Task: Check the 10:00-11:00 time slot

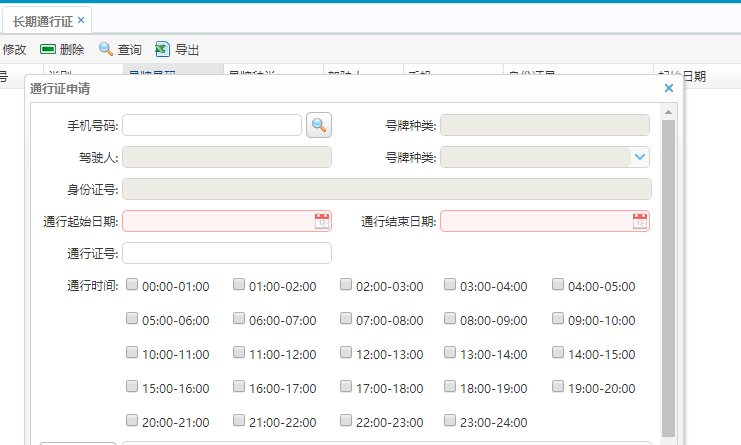Action: [132, 352]
